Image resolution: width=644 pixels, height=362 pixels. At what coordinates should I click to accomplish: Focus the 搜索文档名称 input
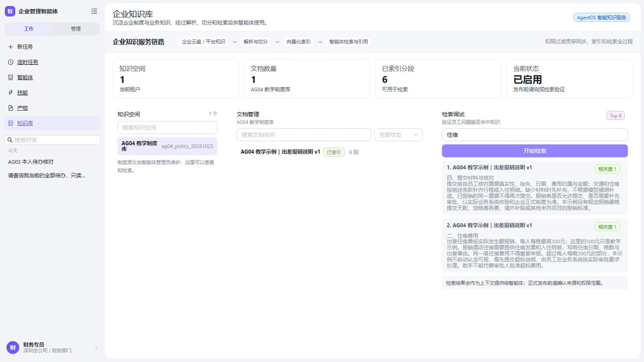[x=304, y=135]
